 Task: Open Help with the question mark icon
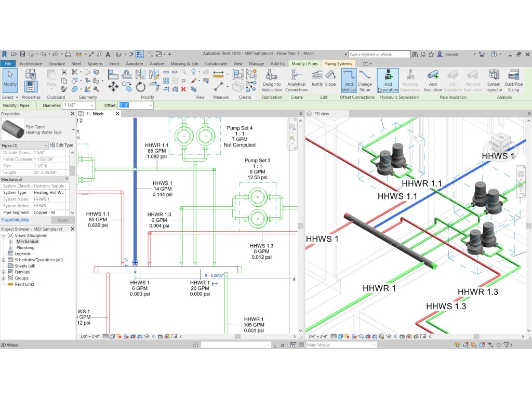pyautogui.click(x=494, y=54)
